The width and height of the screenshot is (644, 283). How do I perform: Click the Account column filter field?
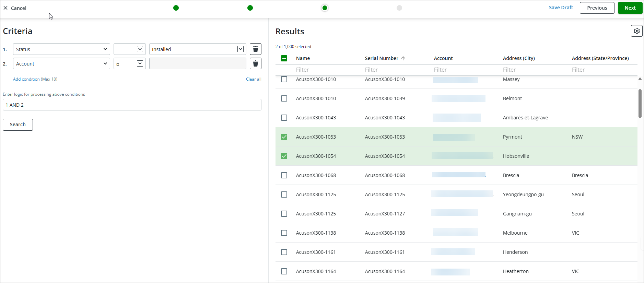(x=466, y=70)
